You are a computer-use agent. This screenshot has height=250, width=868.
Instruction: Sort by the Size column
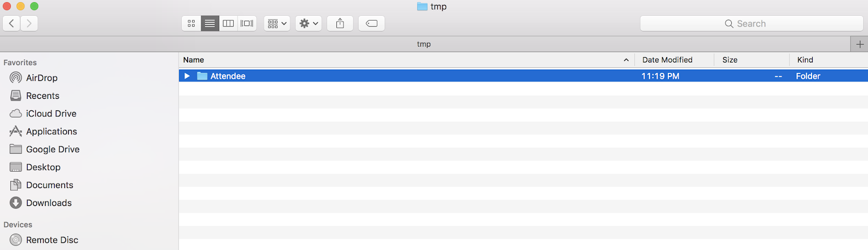click(730, 60)
